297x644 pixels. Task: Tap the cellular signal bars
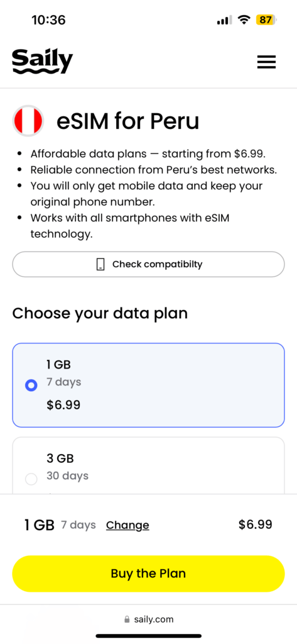(224, 19)
